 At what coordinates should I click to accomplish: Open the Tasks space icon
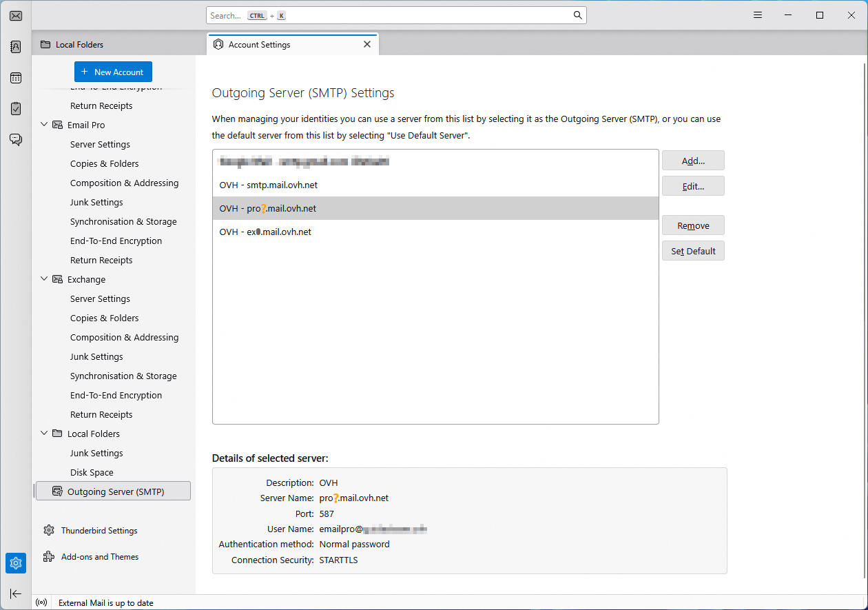tap(16, 109)
